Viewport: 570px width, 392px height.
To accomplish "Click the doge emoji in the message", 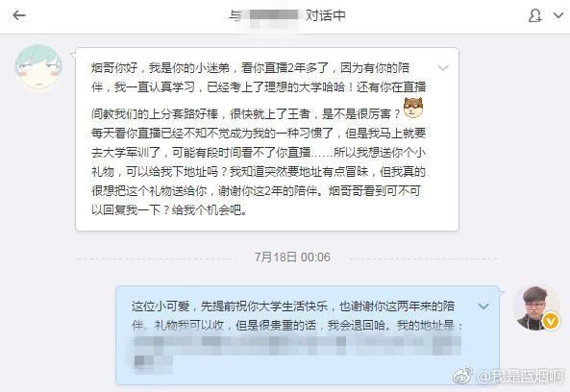I will tap(413, 108).
